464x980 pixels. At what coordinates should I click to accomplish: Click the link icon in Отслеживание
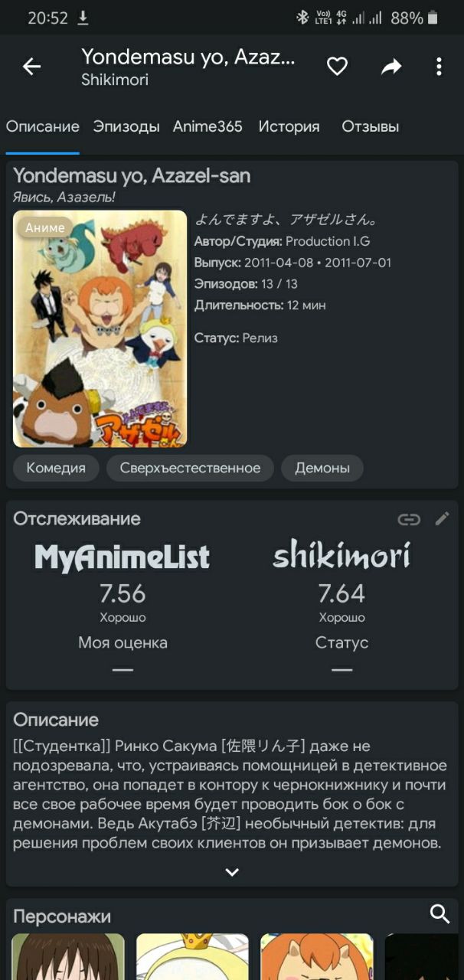[409, 520]
